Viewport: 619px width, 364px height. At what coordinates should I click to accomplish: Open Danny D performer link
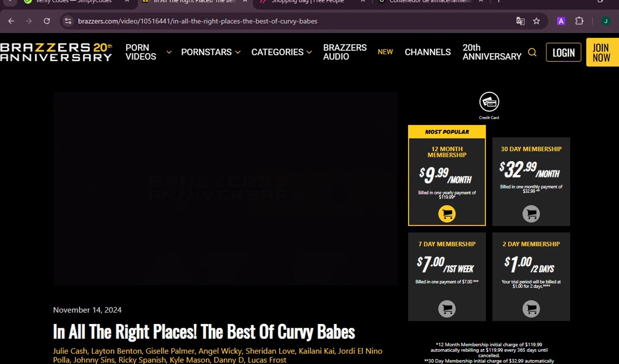coord(229,360)
